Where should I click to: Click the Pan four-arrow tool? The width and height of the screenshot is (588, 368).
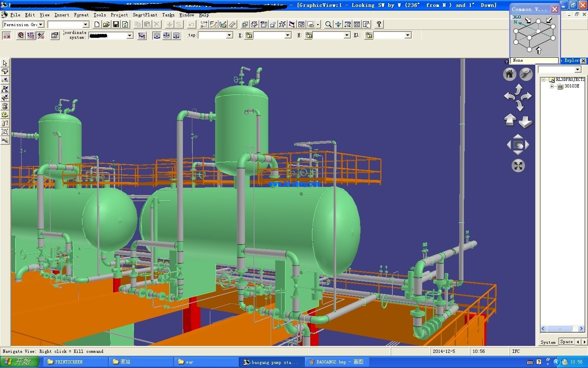[338, 25]
